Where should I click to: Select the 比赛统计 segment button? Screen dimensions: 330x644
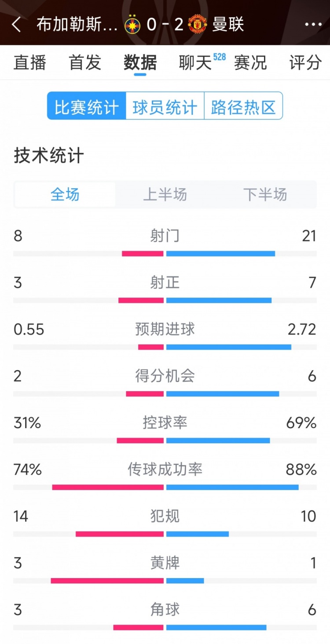[x=87, y=106]
